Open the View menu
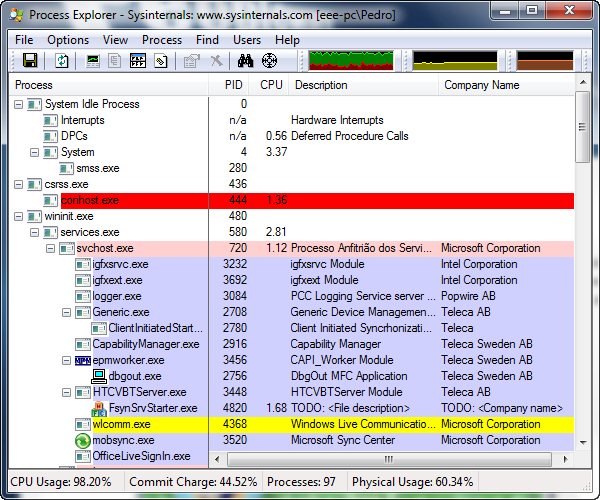Viewport: 600px width, 500px height. coord(115,40)
